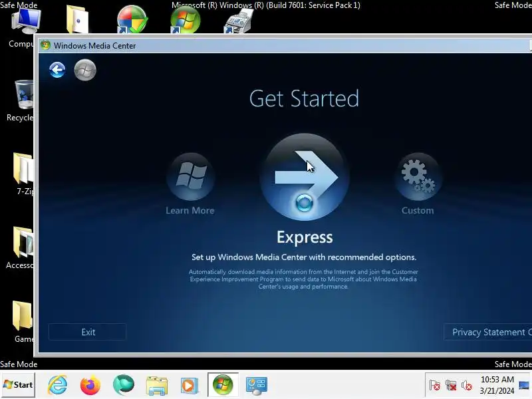Switch to Windows Media Center taskbar button
Viewport: 532px width, 399px height.
[223, 385]
